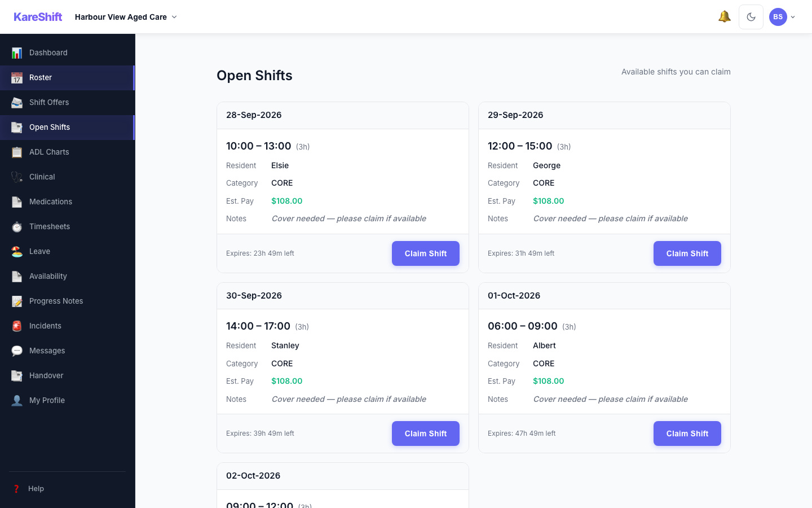Click the Help question mark icon

pyautogui.click(x=16, y=489)
